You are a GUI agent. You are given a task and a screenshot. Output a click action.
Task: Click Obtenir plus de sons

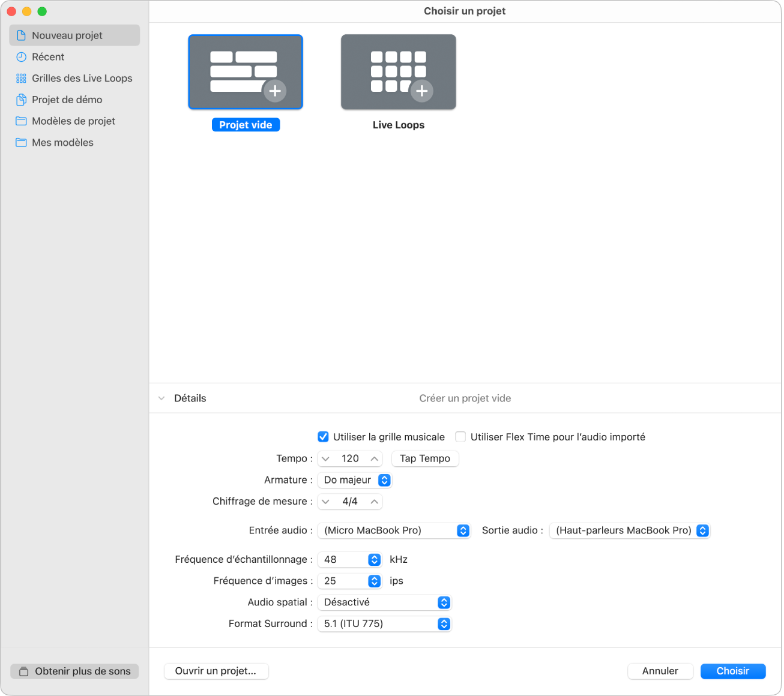pos(74,671)
